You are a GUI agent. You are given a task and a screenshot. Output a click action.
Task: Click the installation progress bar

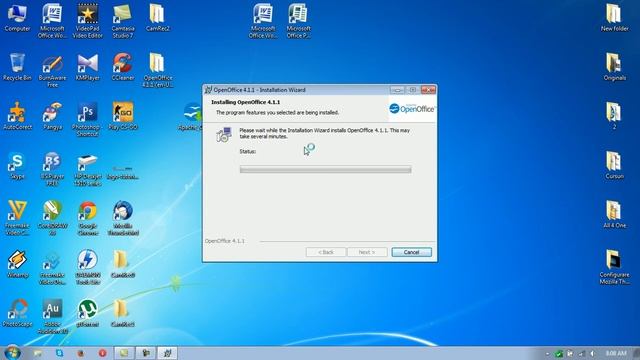click(325, 169)
